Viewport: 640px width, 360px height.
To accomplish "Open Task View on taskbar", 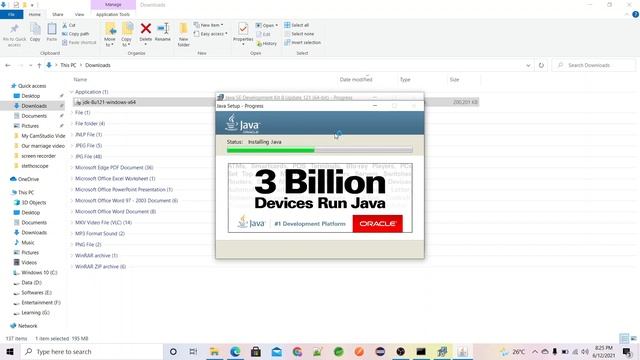I will pos(193,351).
